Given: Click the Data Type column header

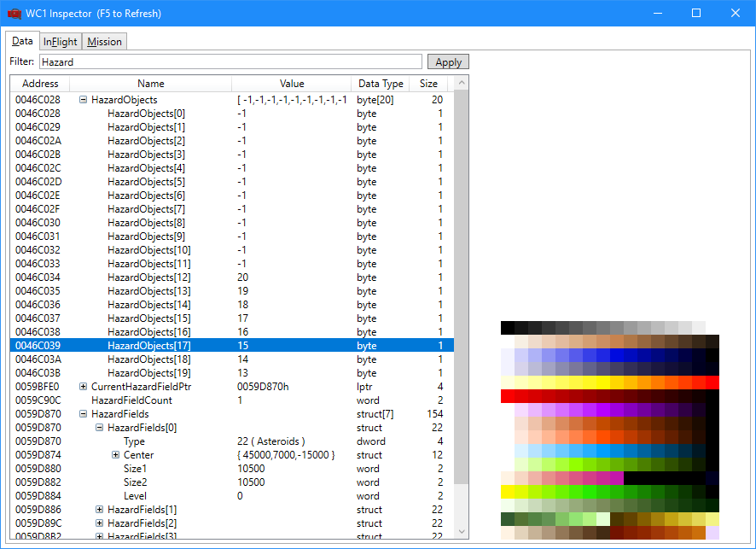Looking at the screenshot, I should tap(381, 84).
